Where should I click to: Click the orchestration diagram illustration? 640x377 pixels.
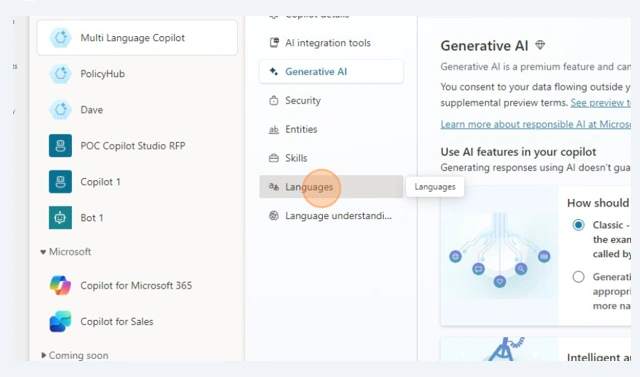point(500,255)
